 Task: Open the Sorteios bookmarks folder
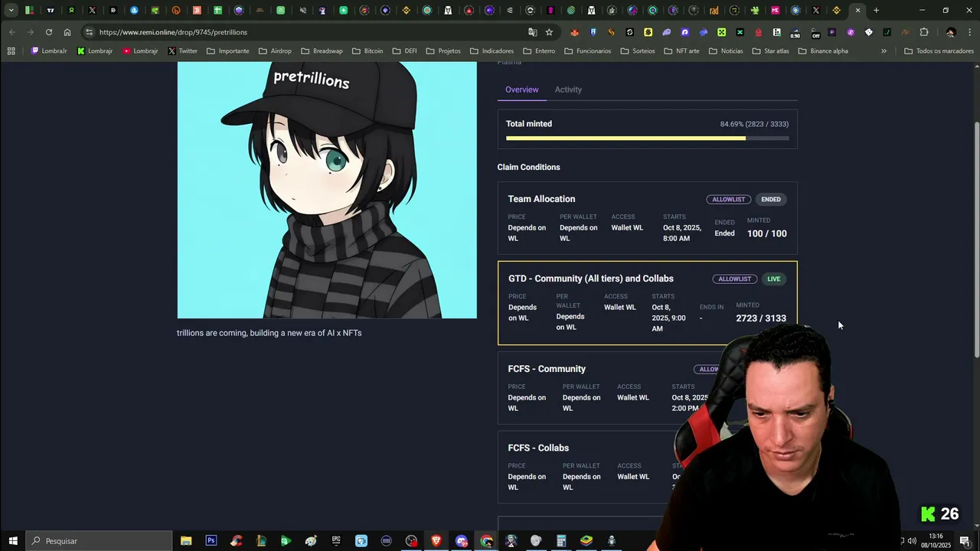click(638, 51)
